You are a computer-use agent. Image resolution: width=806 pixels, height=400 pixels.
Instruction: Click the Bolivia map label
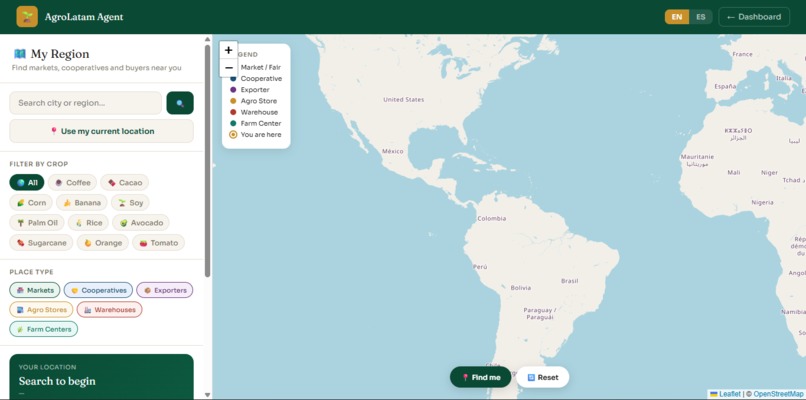coord(521,288)
